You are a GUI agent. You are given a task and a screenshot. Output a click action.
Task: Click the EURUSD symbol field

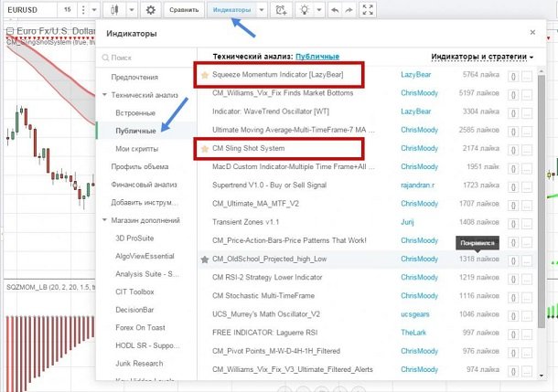point(30,10)
